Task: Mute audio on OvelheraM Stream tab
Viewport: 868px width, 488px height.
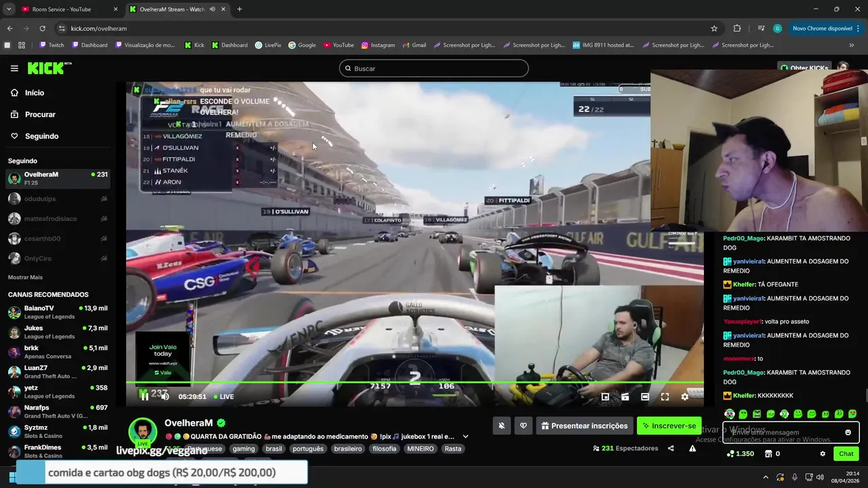Action: (212, 9)
